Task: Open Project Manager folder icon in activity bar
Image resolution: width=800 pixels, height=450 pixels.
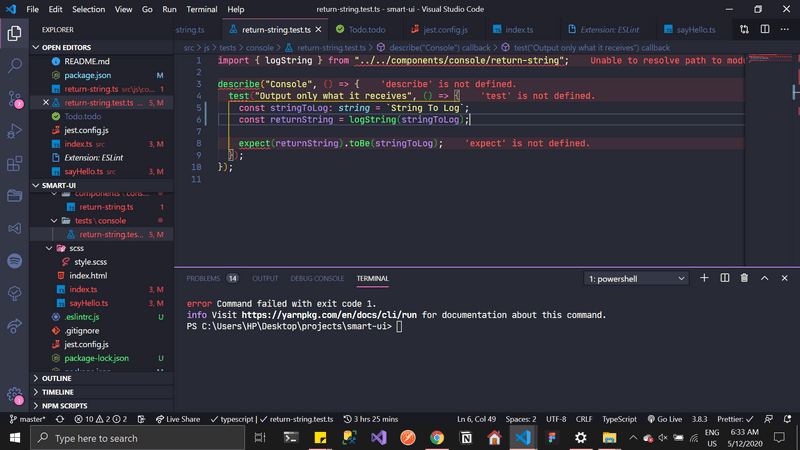Action: pyautogui.click(x=14, y=196)
